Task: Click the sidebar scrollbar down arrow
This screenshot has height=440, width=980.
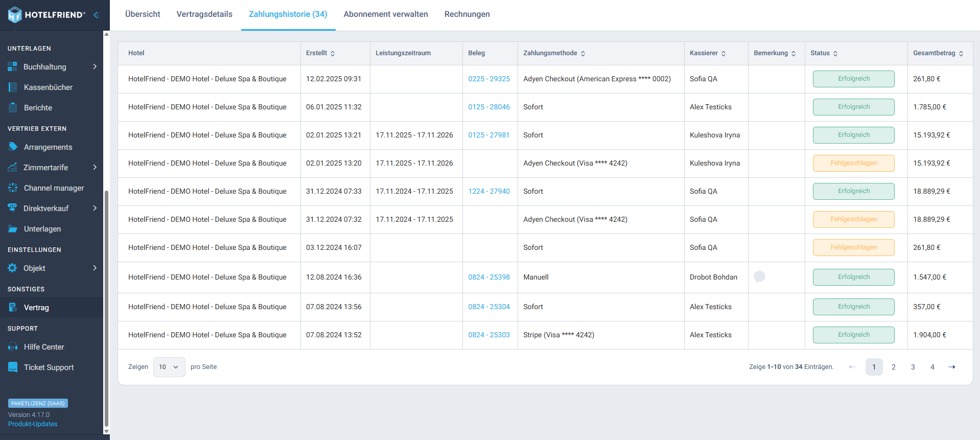Action: [106, 431]
